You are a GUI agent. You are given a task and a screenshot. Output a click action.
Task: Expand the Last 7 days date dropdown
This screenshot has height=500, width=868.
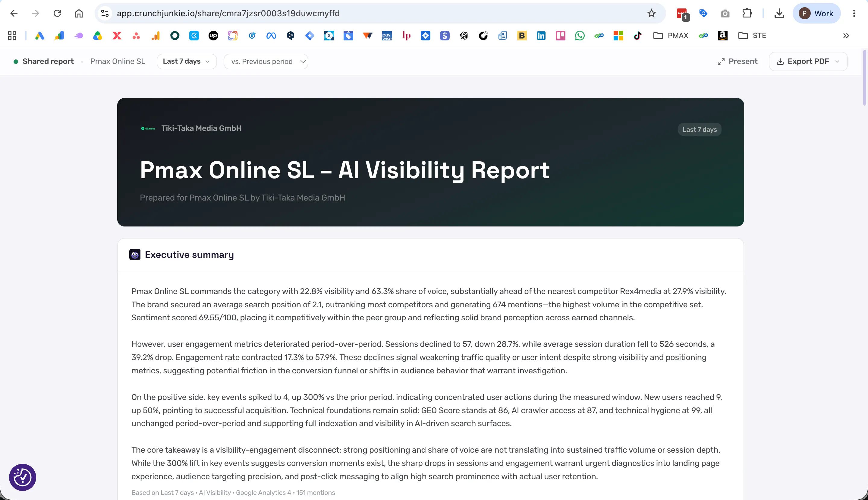(186, 62)
